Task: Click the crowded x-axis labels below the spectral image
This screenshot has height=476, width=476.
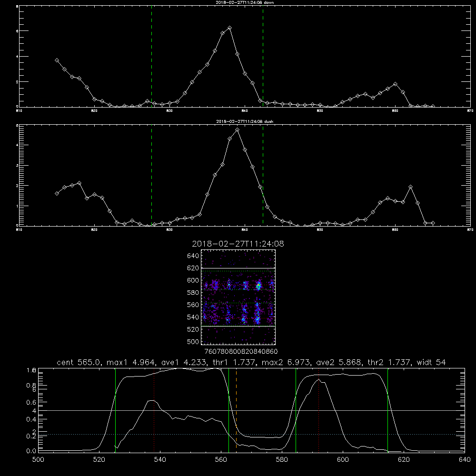Action: tap(241, 351)
